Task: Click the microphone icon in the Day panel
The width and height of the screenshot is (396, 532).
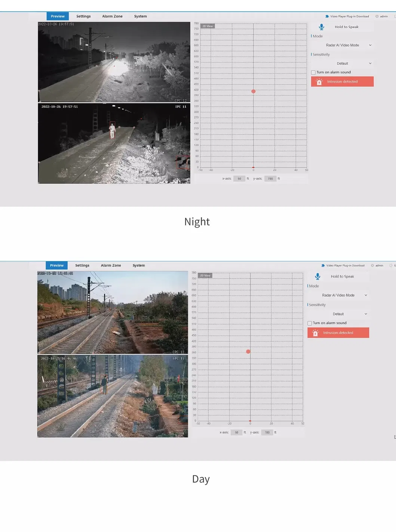Action: click(317, 276)
